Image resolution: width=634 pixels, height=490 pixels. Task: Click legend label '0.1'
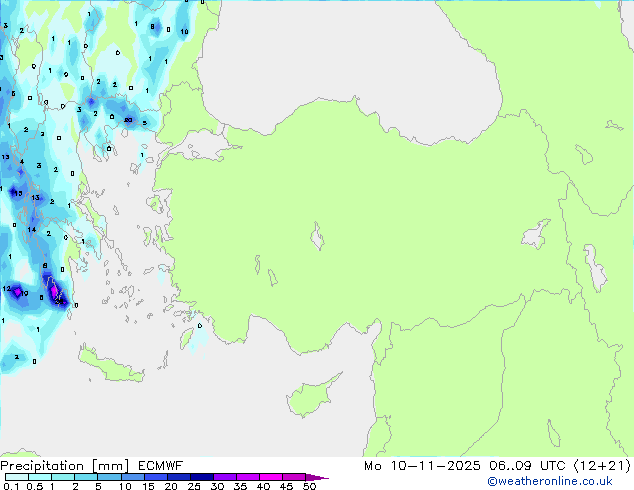click(x=12, y=486)
